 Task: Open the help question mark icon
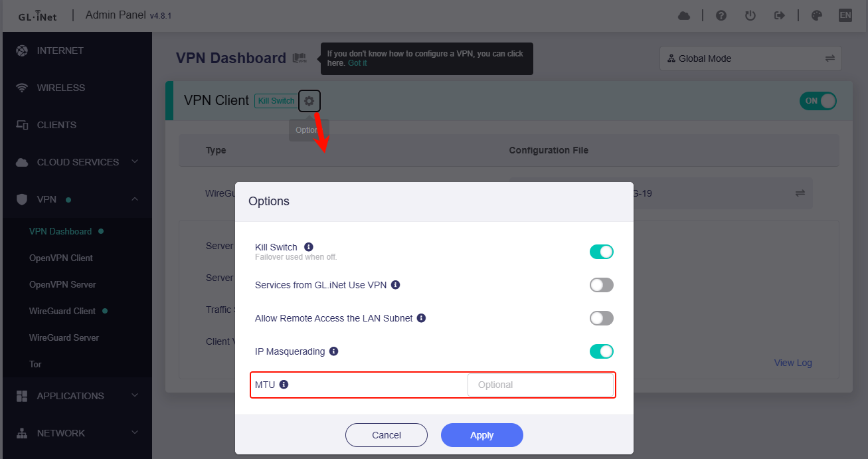tap(721, 15)
